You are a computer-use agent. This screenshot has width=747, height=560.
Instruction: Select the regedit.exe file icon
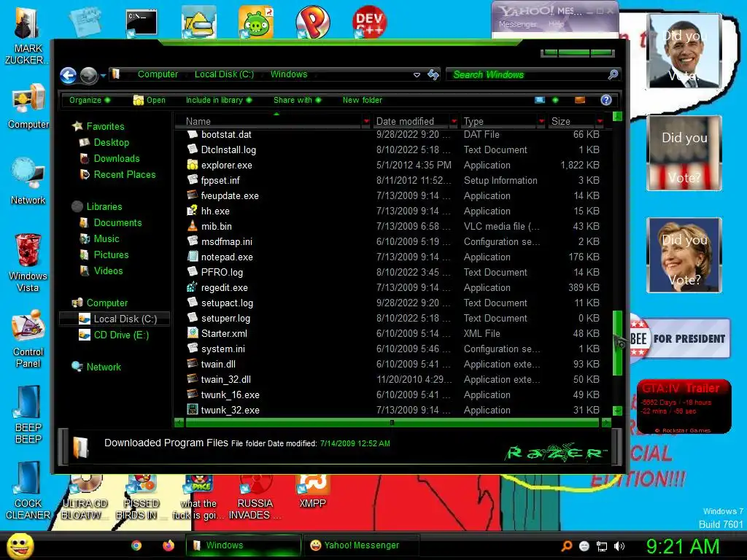(x=193, y=287)
